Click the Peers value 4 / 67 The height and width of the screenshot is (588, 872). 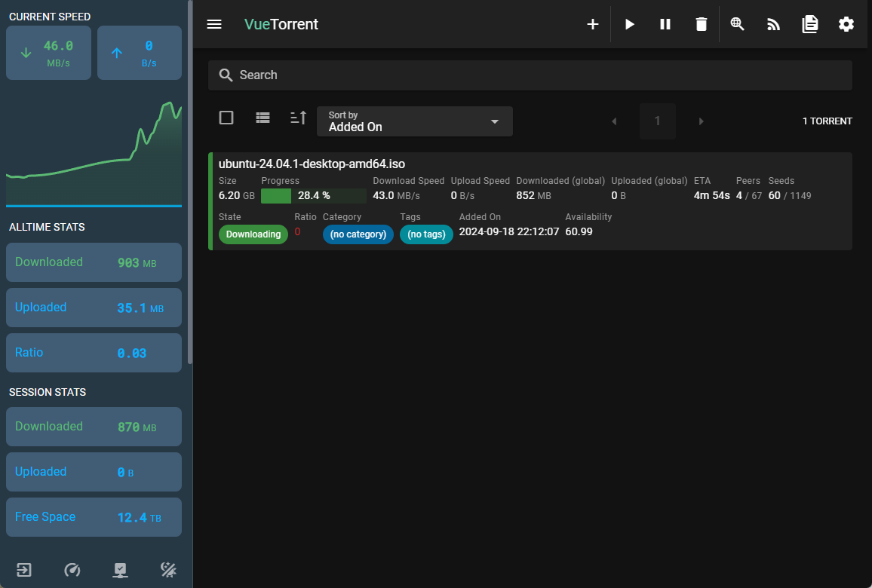[x=749, y=196]
